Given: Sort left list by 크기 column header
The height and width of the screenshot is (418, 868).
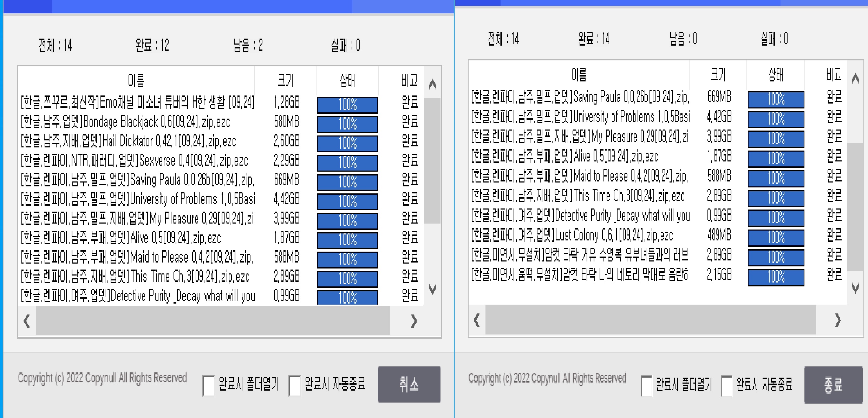Looking at the screenshot, I should pyautogui.click(x=285, y=80).
